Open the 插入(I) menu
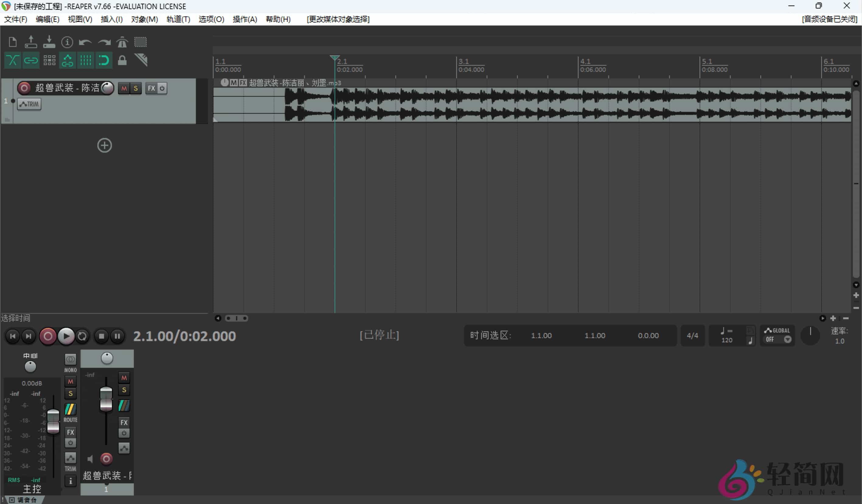862x504 pixels. click(x=112, y=19)
